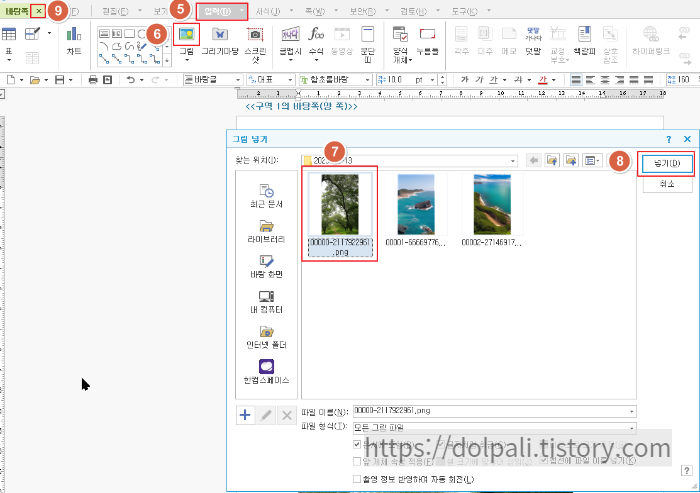Check 촬영 정보 반영하여 자동 회전 checkbox
Image resolution: width=700 pixels, height=493 pixels.
pyautogui.click(x=357, y=479)
